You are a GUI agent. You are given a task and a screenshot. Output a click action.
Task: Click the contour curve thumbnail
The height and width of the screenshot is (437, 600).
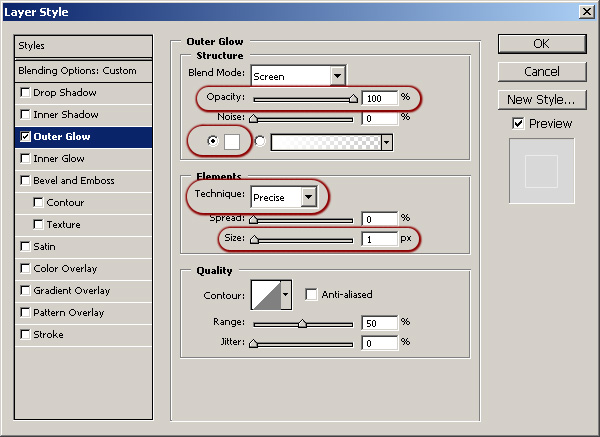265,294
